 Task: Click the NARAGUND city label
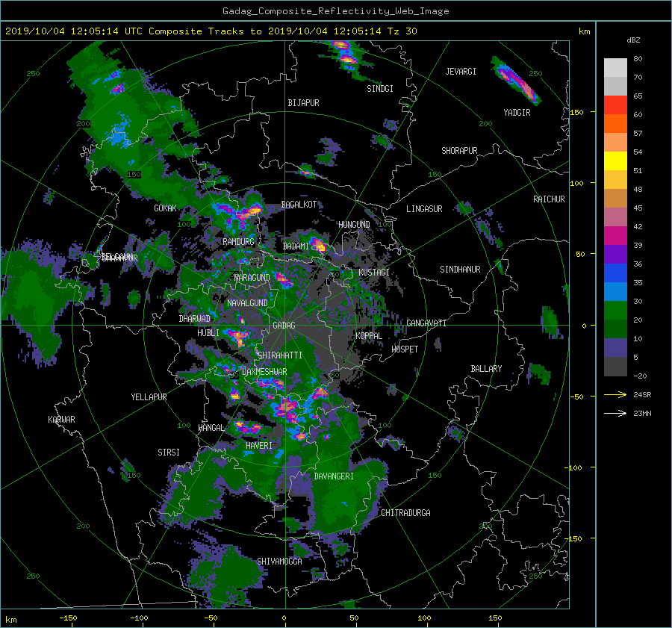pyautogui.click(x=252, y=278)
